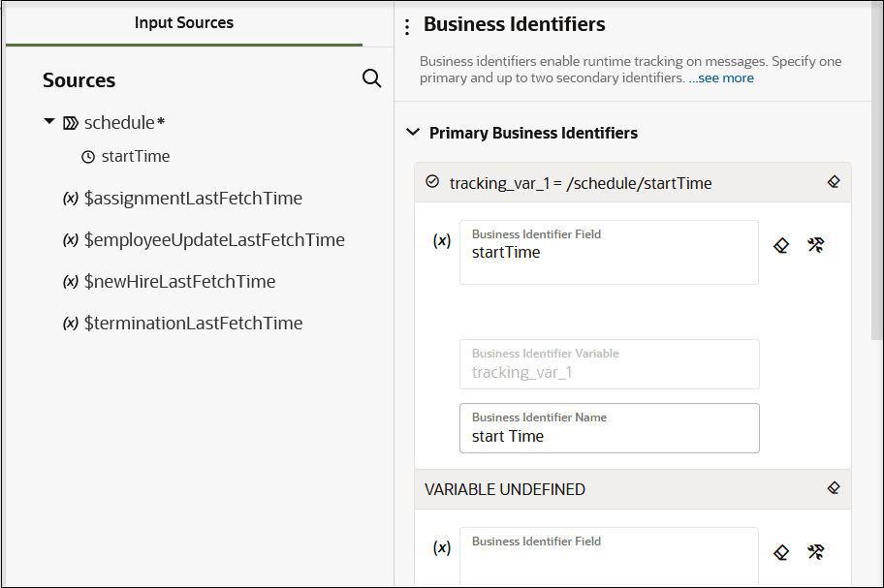
Task: Click the Business Identifier Name field
Action: pos(609,436)
